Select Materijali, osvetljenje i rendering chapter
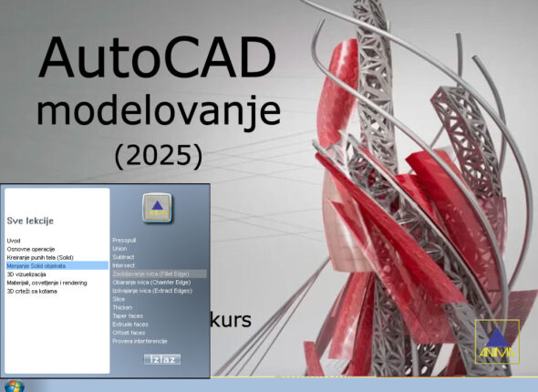 point(47,283)
